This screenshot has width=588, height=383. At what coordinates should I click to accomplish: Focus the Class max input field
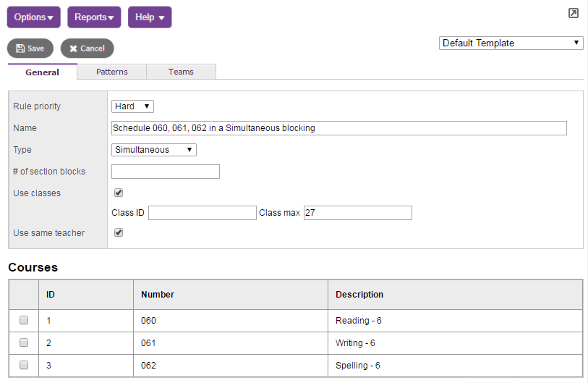click(x=357, y=213)
